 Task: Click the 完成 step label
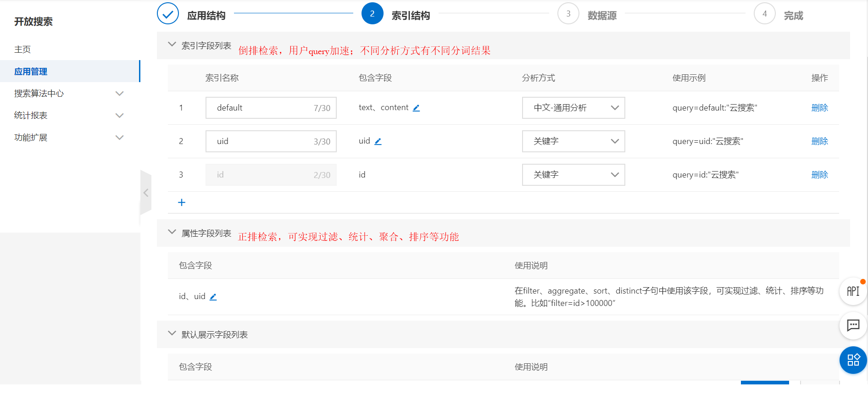coord(793,16)
